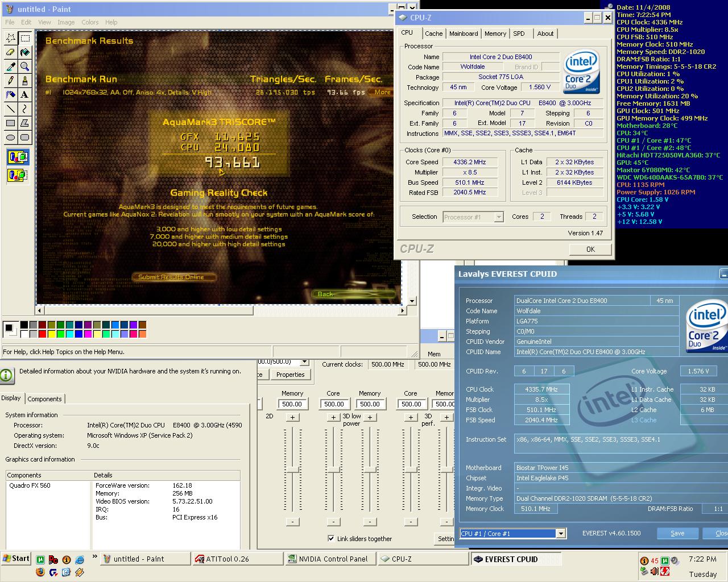The height and width of the screenshot is (582, 728).
Task: Open the Colors menu in Paint
Action: pyautogui.click(x=90, y=22)
